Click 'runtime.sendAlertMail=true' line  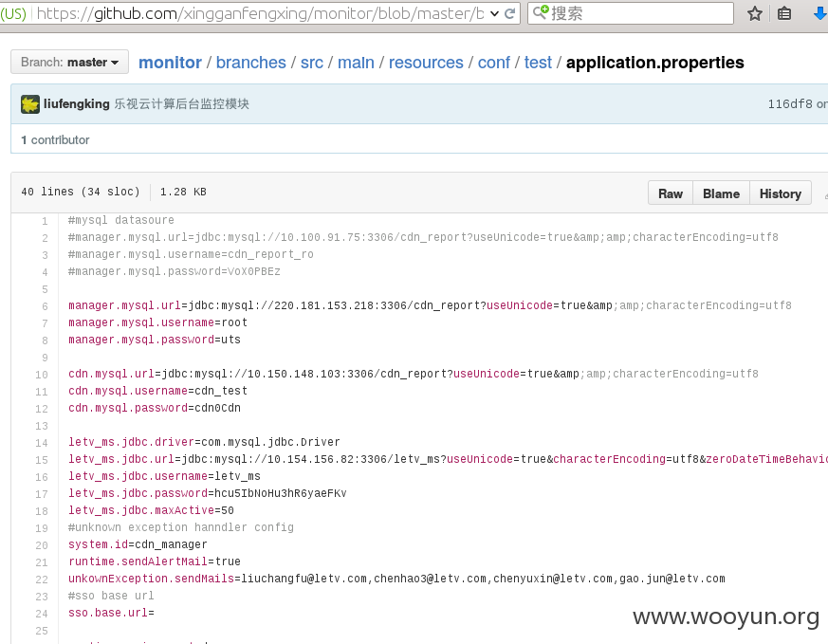(155, 561)
